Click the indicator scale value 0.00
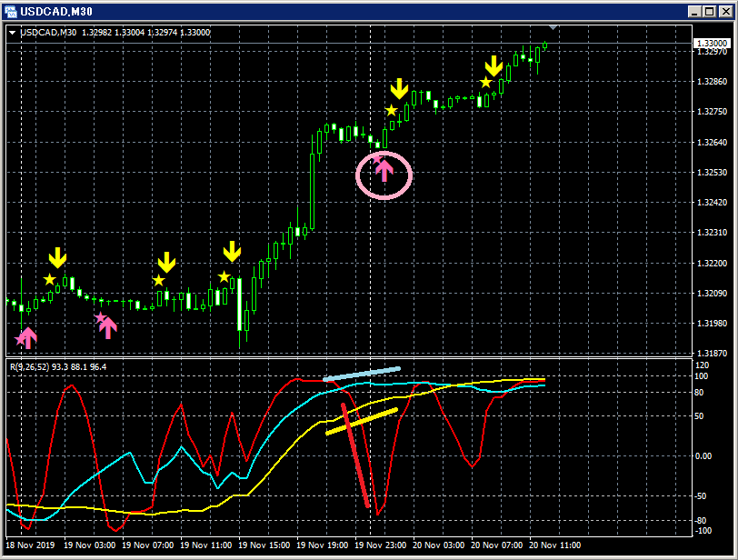Screen dimensions: 738x560 [703, 456]
